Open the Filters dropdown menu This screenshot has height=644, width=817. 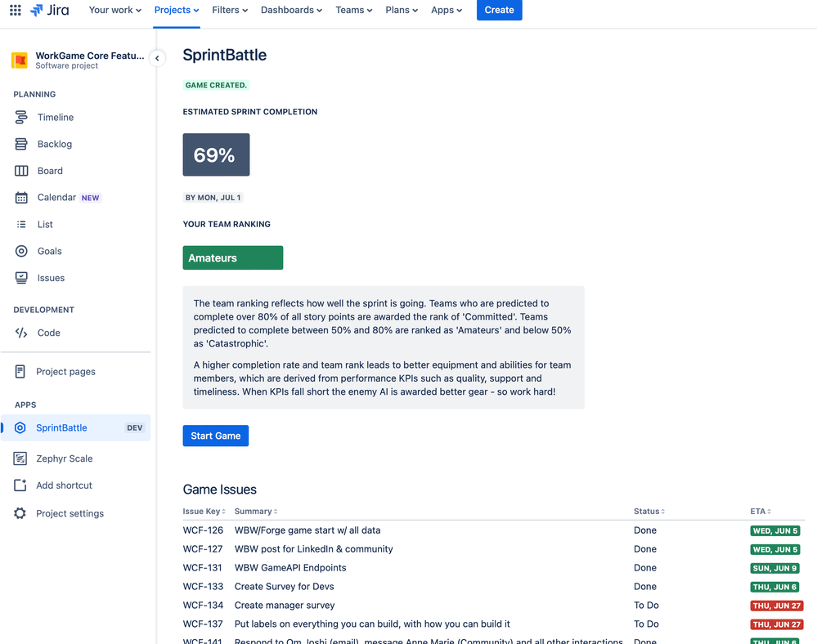click(230, 10)
